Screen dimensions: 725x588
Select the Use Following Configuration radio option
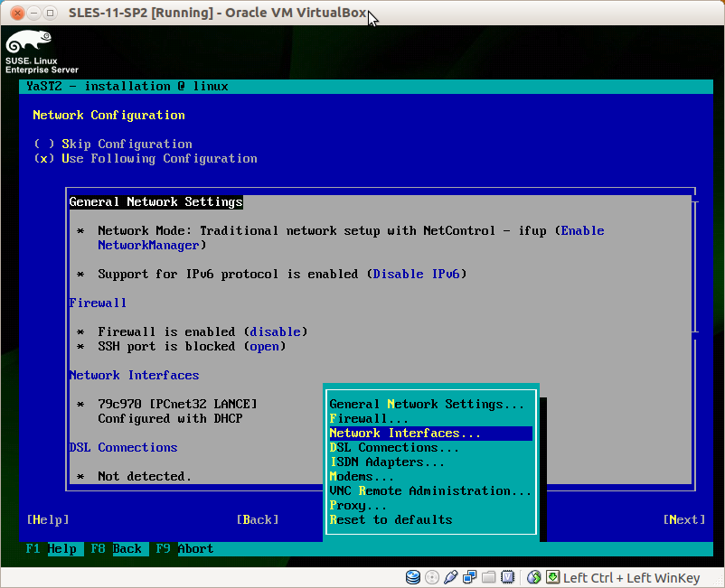pyautogui.click(x=146, y=158)
